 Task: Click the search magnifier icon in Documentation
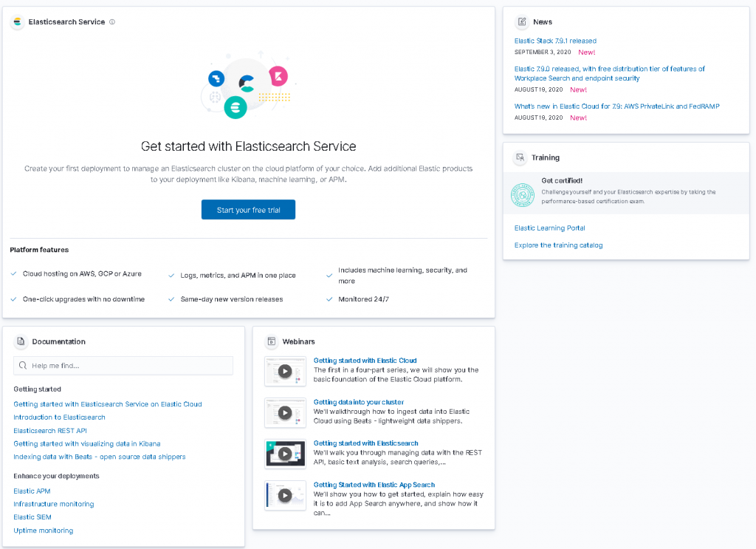[x=23, y=365]
